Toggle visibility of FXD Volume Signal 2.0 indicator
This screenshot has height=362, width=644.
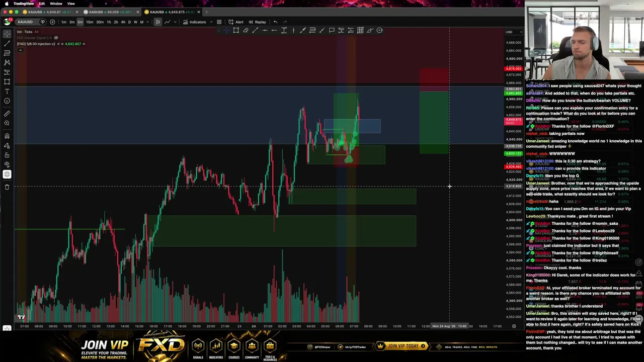click(x=56, y=38)
